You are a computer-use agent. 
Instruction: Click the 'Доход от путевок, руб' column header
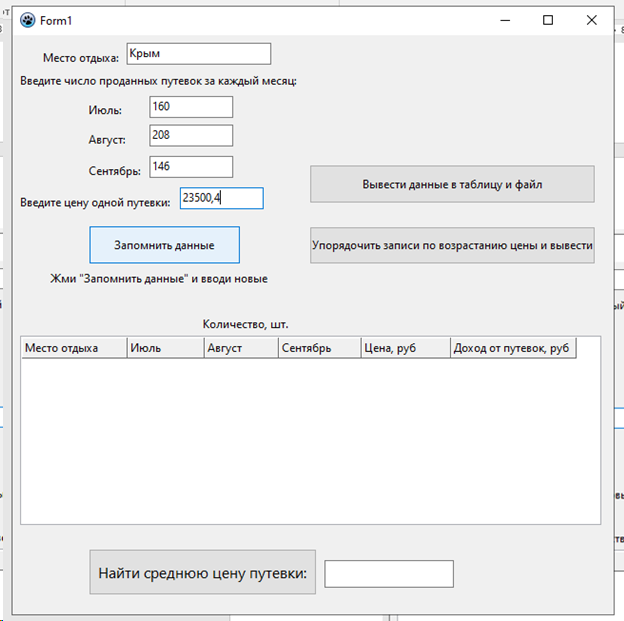point(512,348)
